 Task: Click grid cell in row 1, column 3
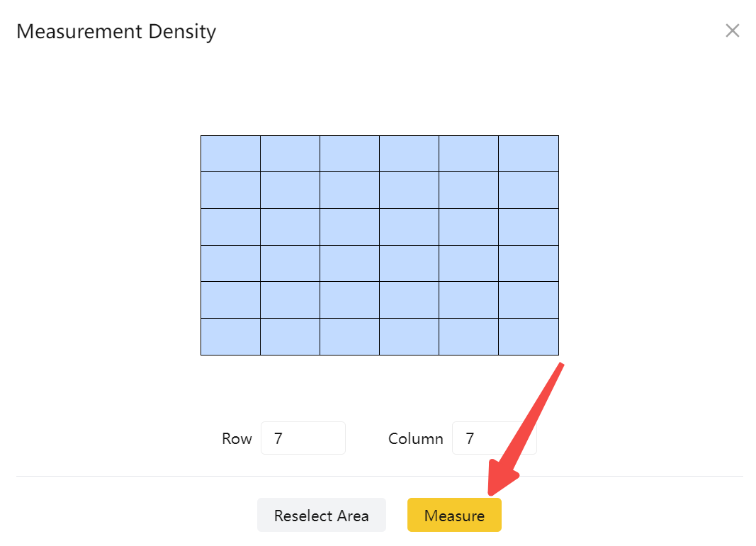point(350,154)
